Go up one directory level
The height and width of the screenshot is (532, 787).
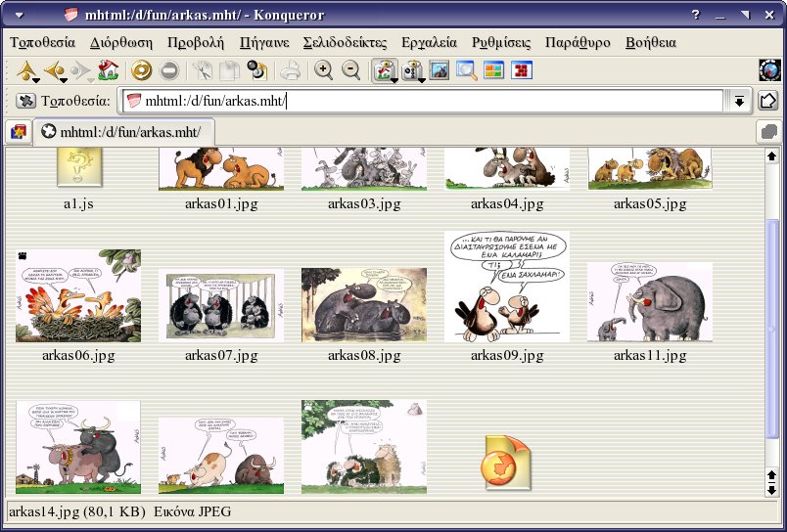click(x=25, y=70)
